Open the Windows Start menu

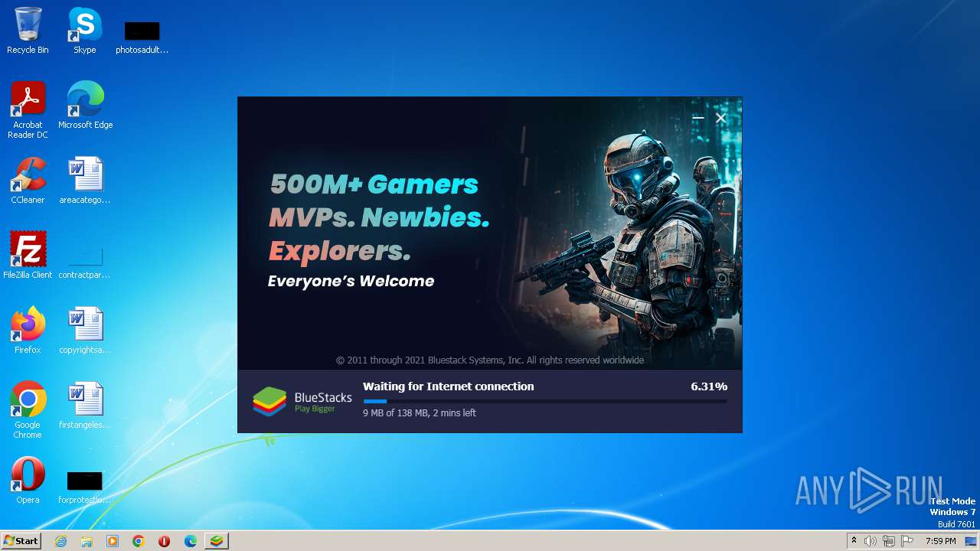click(x=21, y=540)
